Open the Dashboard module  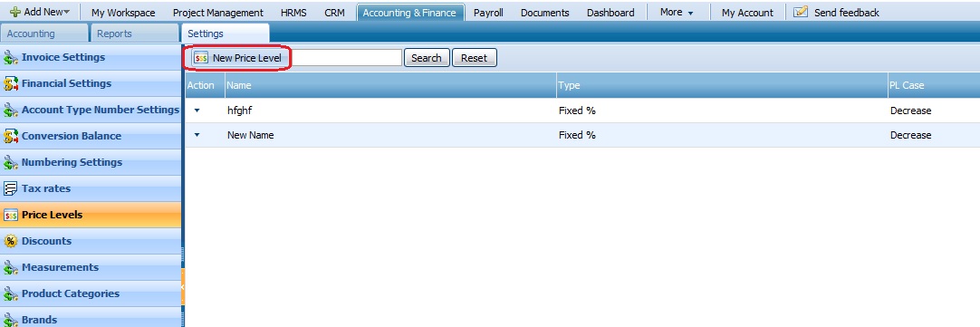pyautogui.click(x=610, y=13)
